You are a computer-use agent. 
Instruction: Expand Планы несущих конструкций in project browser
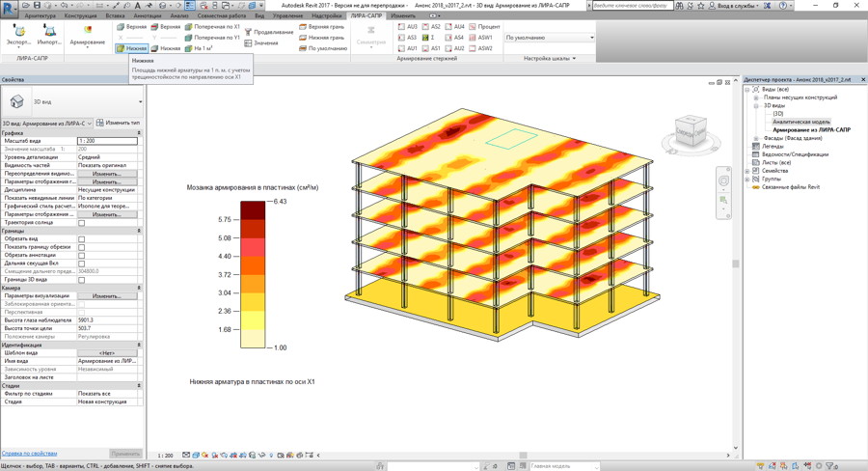(x=757, y=97)
